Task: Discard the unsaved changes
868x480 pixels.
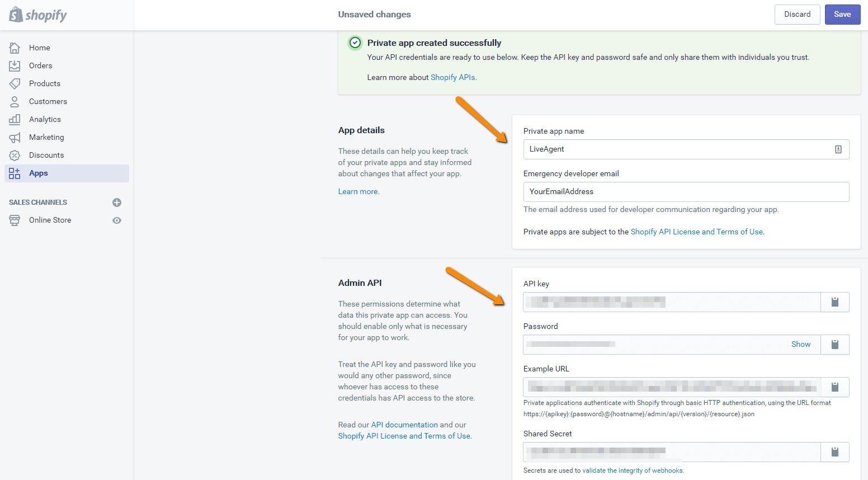Action: pyautogui.click(x=797, y=14)
